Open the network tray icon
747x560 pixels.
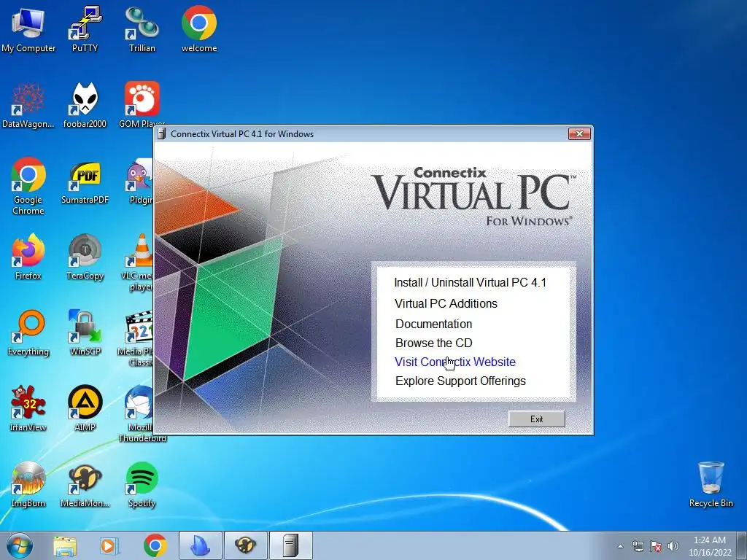coord(638,546)
